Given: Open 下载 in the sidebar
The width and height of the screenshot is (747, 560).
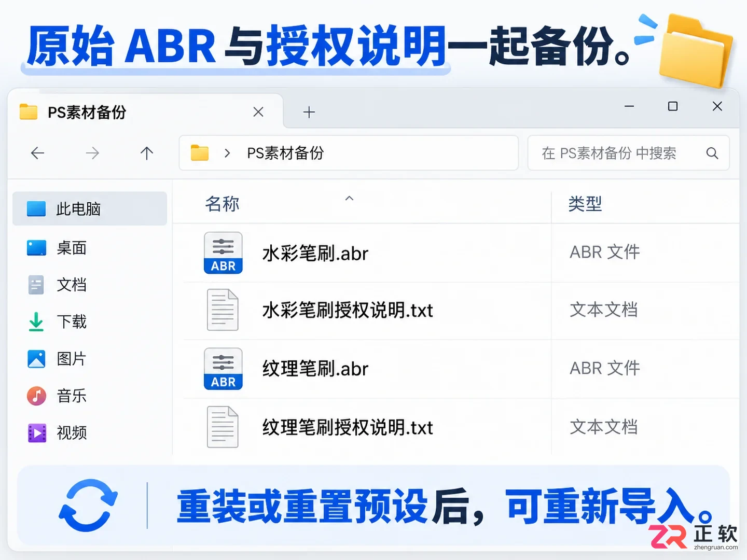Looking at the screenshot, I should tap(90, 321).
